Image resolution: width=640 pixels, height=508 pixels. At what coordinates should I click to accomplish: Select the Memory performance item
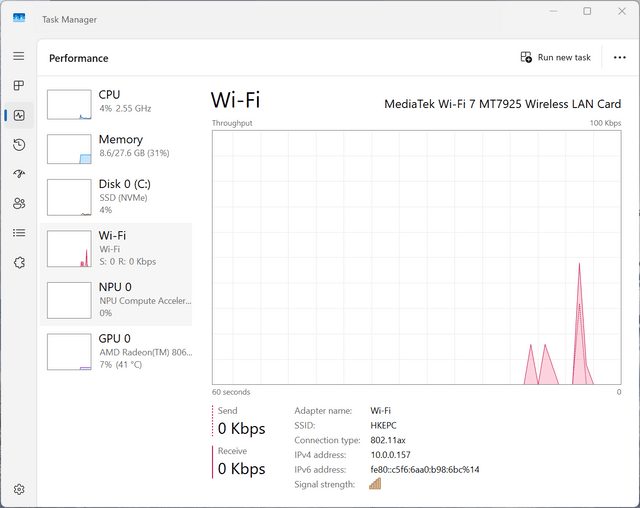116,149
